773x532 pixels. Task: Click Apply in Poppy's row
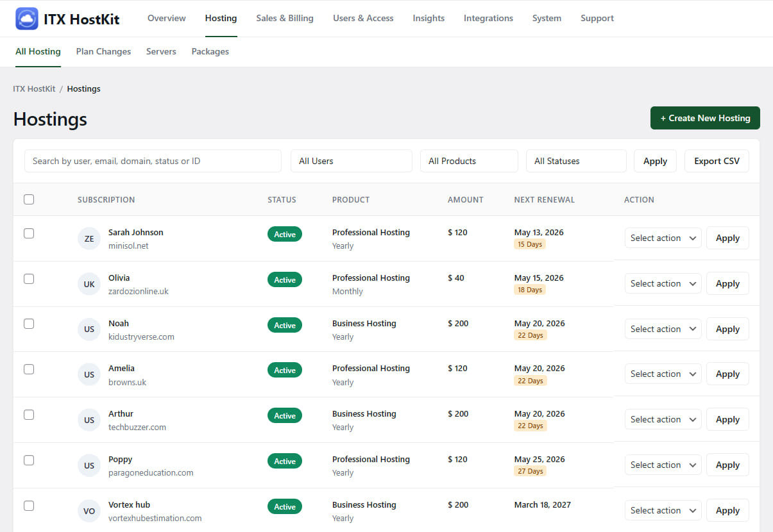coord(727,465)
